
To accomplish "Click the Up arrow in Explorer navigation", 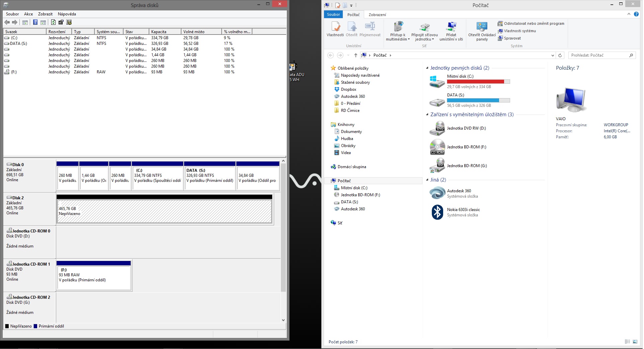I will 355,55.
